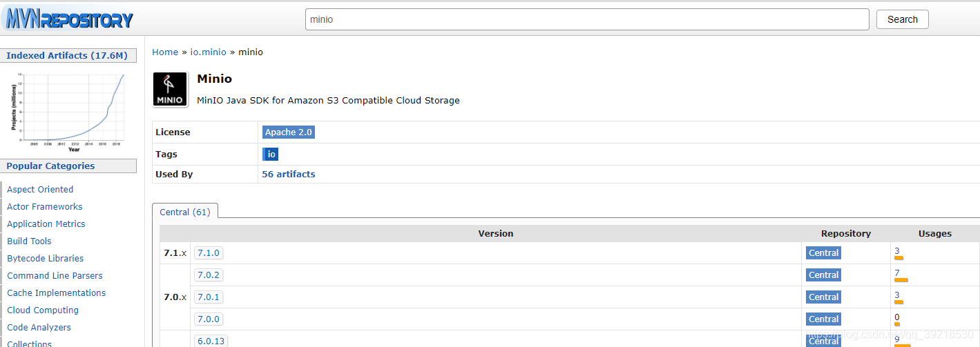This screenshot has width=980, height=347.
Task: Click the Search button
Action: (x=903, y=19)
